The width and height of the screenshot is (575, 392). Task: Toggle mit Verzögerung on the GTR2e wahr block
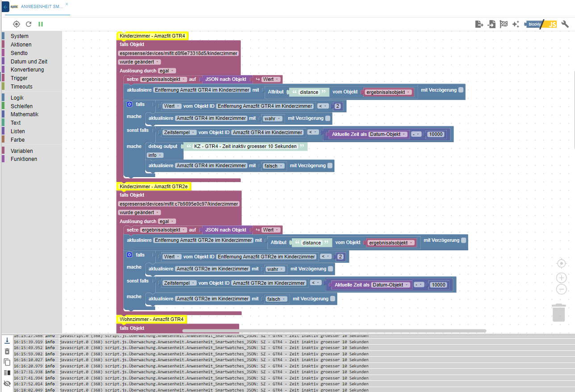330,269
